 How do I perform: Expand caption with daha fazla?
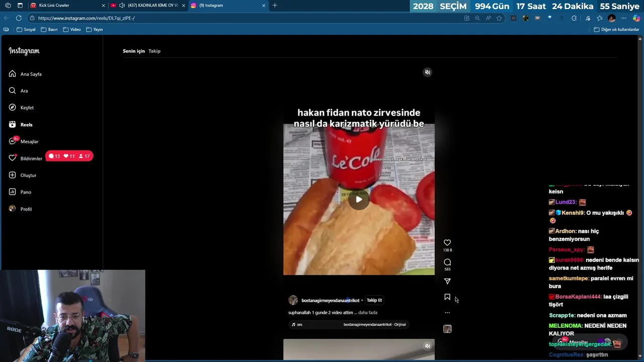click(368, 313)
